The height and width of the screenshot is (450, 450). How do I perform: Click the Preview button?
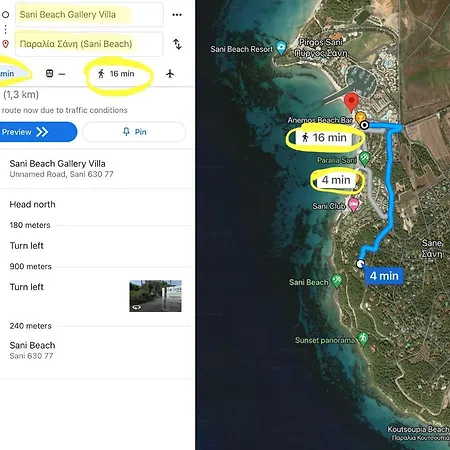click(x=38, y=132)
